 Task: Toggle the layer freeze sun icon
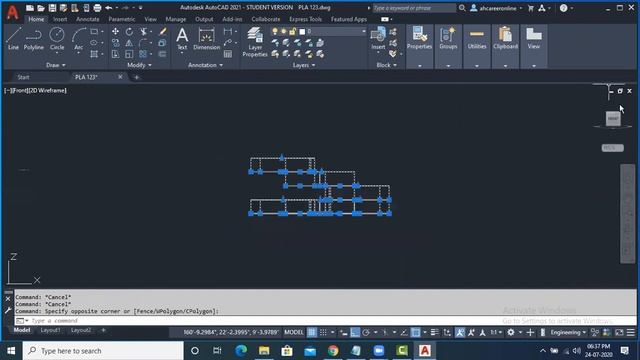click(284, 31)
